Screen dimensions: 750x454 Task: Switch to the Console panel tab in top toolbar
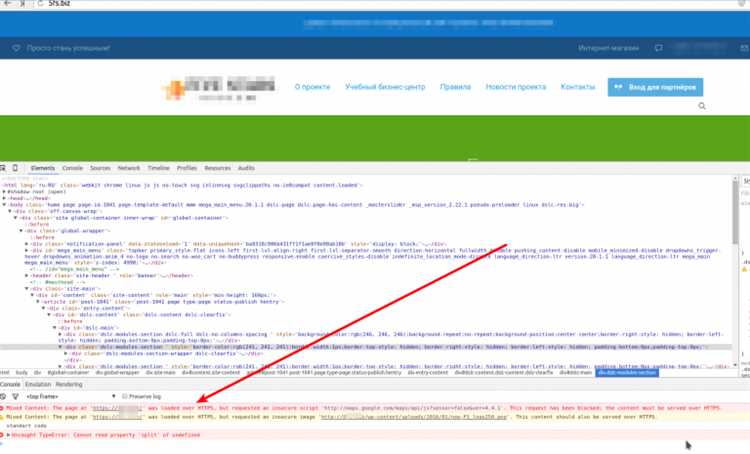point(73,168)
